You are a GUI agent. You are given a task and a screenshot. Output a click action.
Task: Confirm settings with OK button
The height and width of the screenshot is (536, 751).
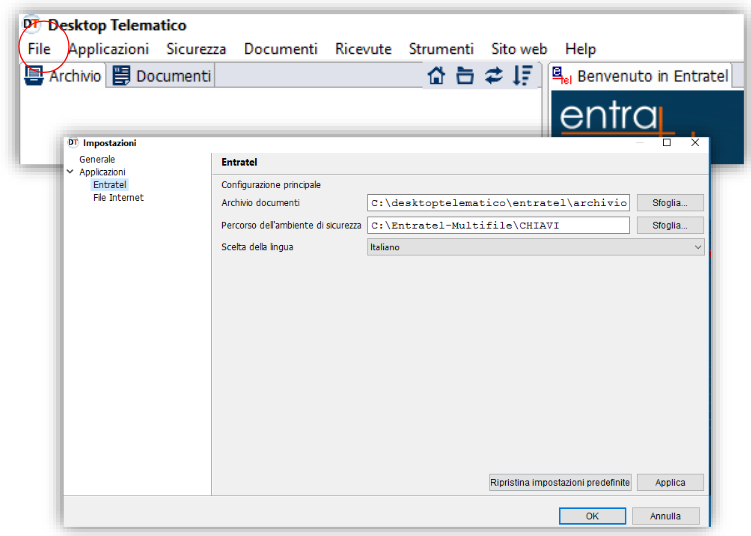(592, 516)
